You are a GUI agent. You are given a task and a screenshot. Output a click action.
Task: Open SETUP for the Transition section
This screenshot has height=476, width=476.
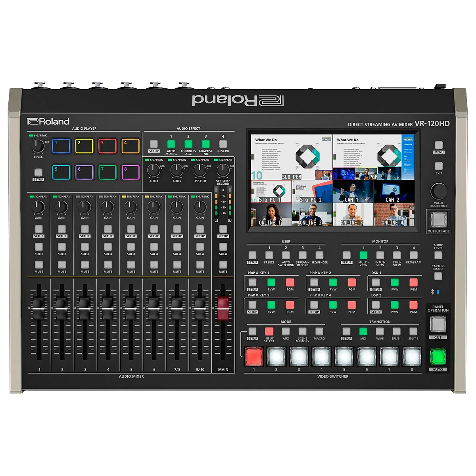346,331
